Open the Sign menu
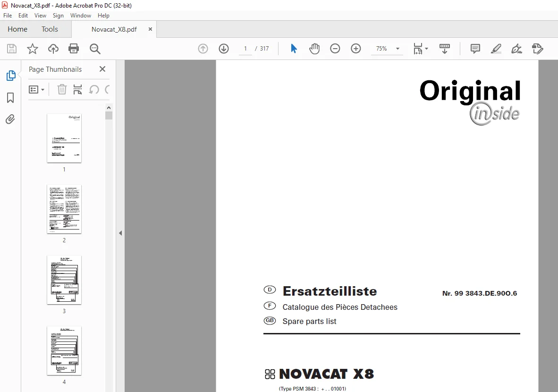558x392 pixels. coord(58,16)
